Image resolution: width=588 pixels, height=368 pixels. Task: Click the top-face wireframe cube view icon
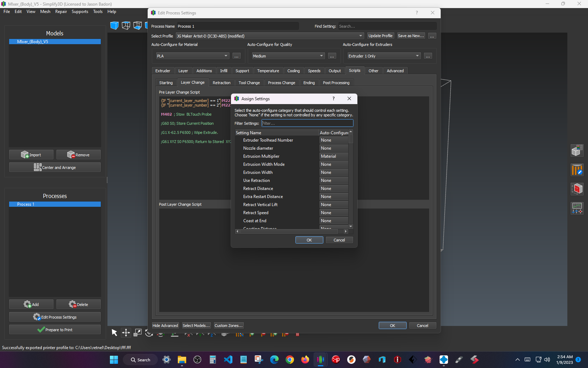[x=126, y=26]
